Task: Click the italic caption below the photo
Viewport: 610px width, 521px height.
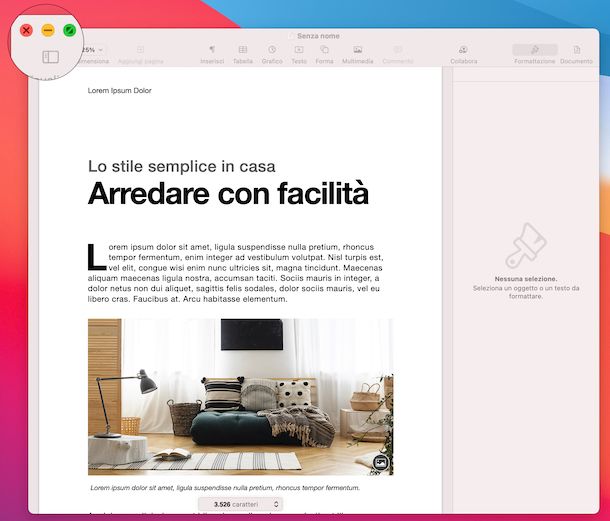Action: (x=225, y=488)
